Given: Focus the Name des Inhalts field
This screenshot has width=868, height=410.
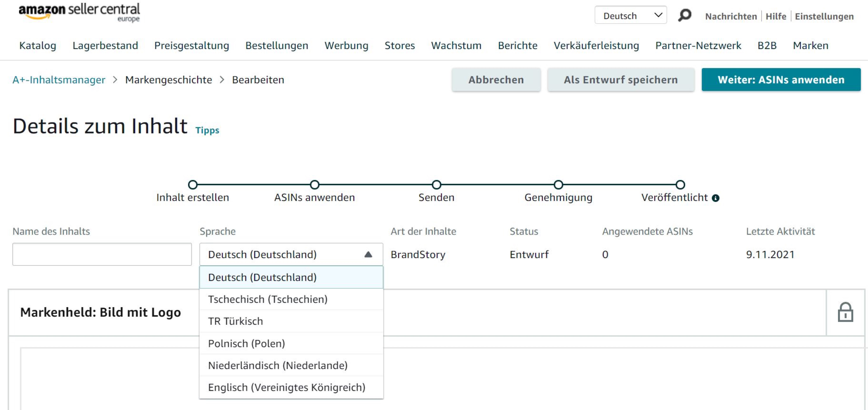Looking at the screenshot, I should (x=102, y=254).
